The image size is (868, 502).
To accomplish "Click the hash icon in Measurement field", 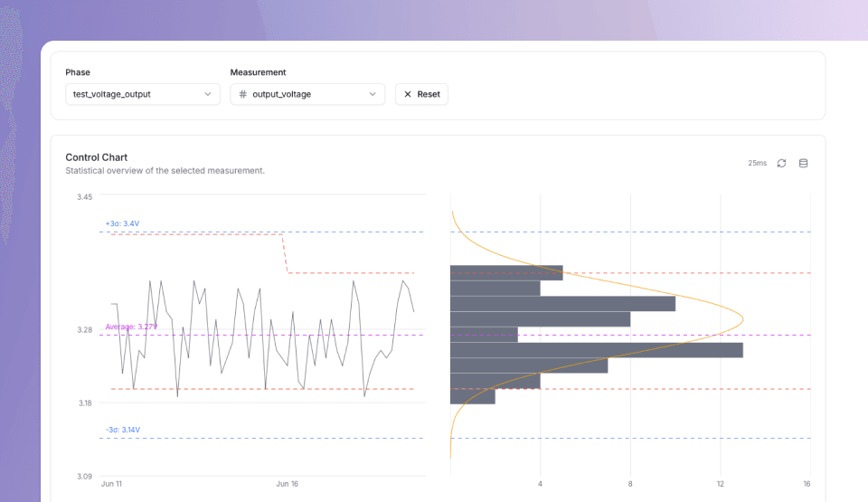I will [242, 94].
